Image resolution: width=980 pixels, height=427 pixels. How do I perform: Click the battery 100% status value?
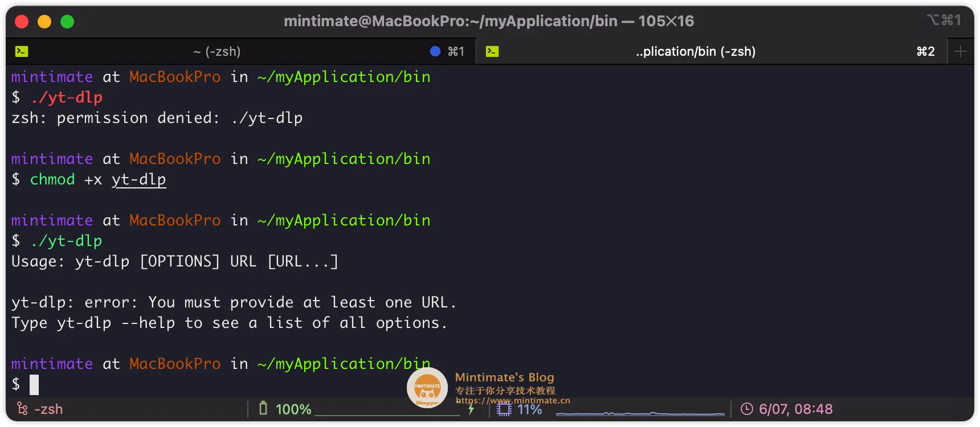[x=293, y=409]
